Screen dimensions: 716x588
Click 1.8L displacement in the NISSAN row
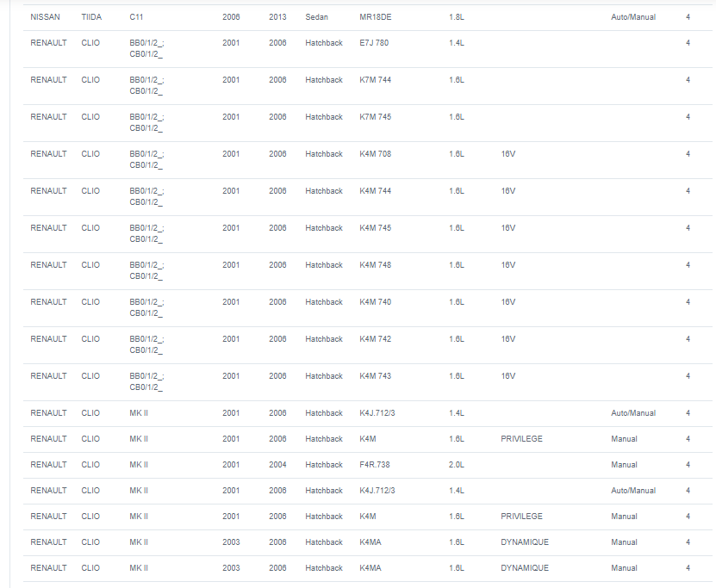coord(456,17)
